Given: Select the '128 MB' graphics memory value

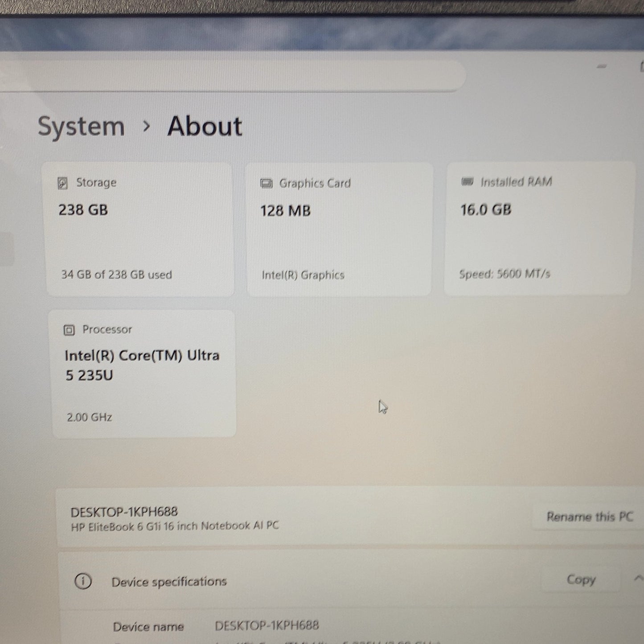Looking at the screenshot, I should coord(285,211).
